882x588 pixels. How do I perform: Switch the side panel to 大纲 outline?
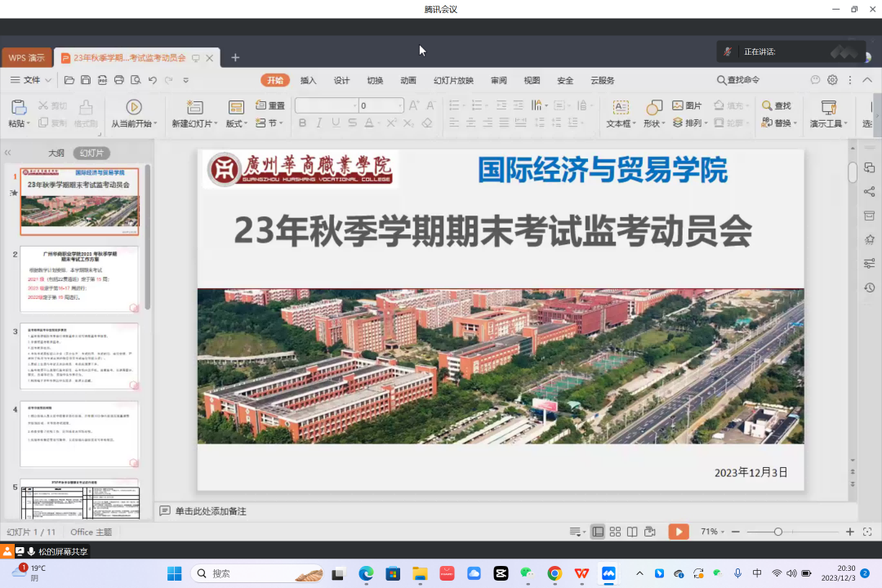click(x=56, y=153)
